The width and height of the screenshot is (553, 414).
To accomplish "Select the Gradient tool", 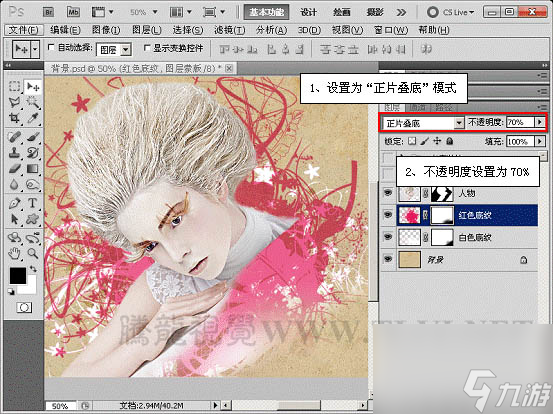I will click(x=33, y=169).
